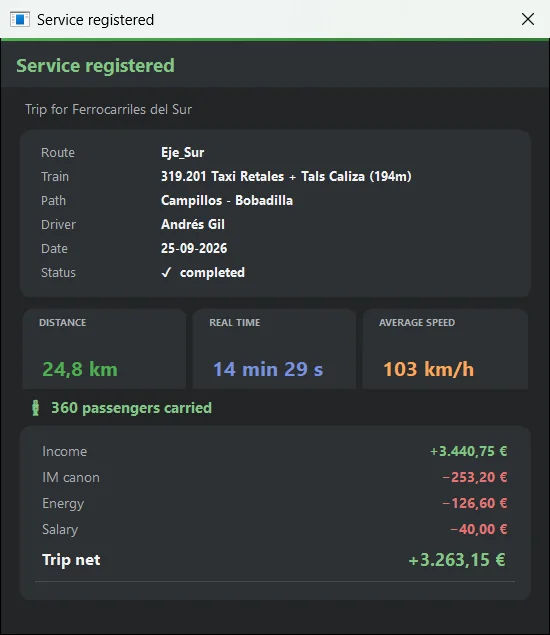Click the window app icon in title bar
Screen dimensions: 550x635
click(20, 19)
